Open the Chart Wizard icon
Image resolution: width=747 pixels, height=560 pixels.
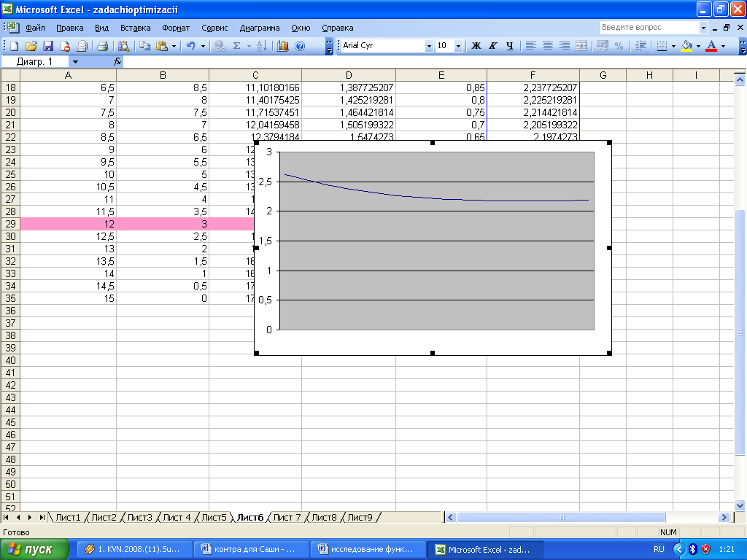(282, 46)
